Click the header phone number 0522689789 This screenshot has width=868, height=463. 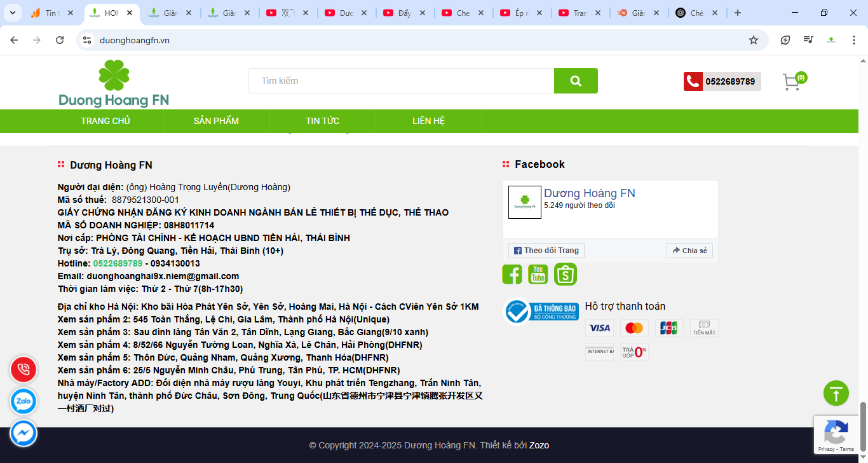731,81
